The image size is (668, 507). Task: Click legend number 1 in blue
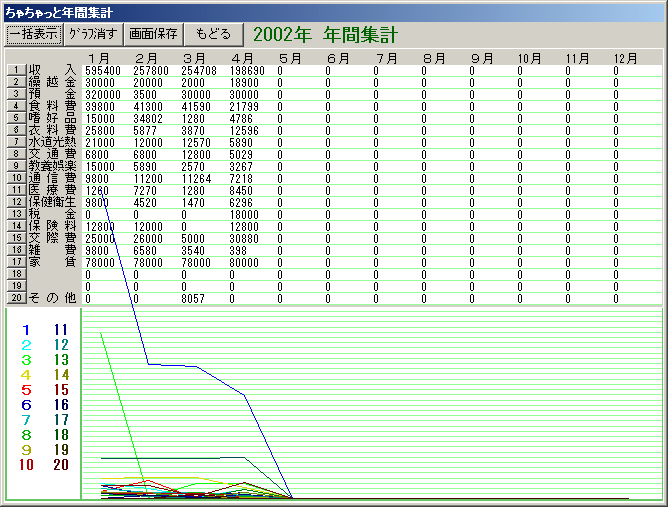point(26,330)
